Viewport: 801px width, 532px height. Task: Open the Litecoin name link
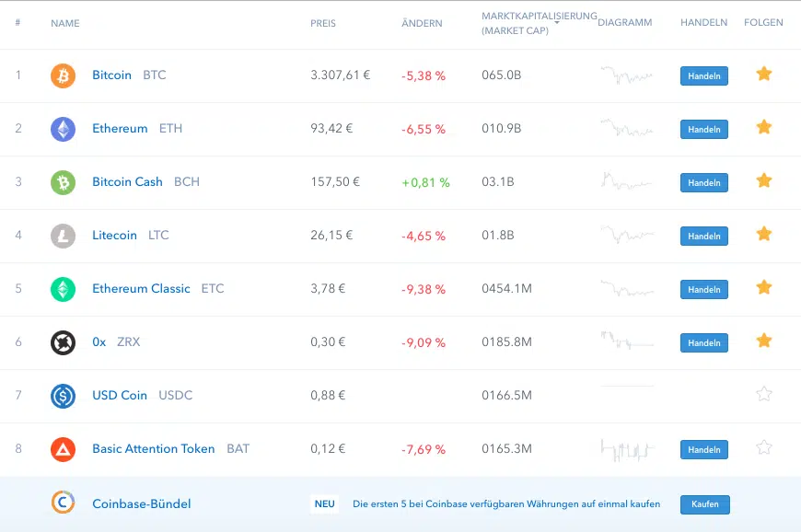[x=114, y=235]
